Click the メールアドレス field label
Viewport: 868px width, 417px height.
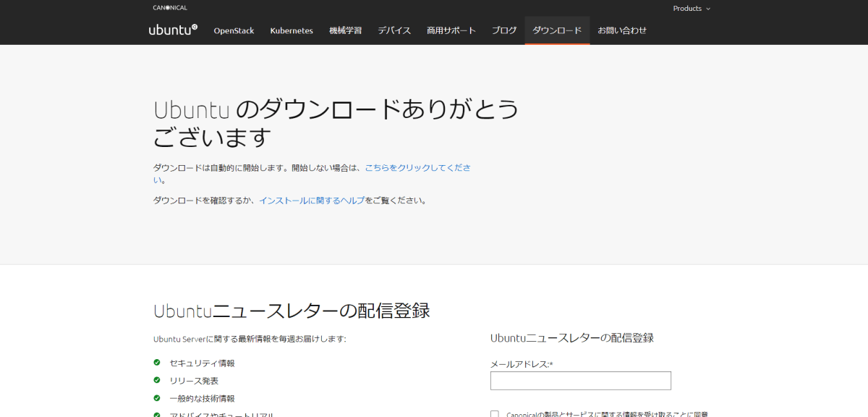[522, 364]
